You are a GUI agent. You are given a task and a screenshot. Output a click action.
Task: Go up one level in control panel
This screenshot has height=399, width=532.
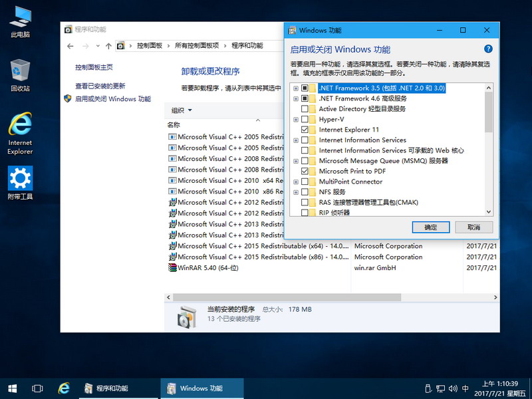click(x=108, y=46)
